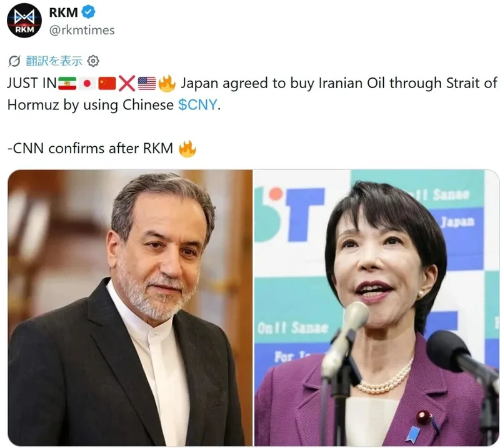Click the '-CNN confirms after RKM' line
Screen dimensions: 500x448
pos(90,149)
